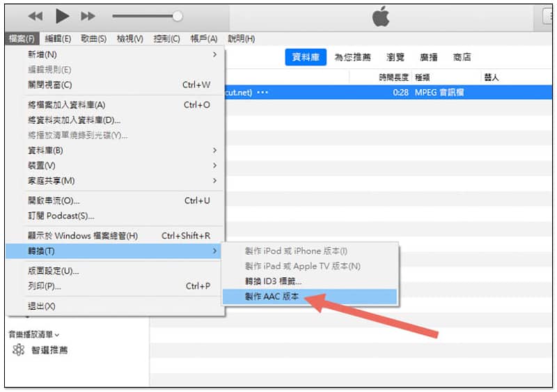Image resolution: width=557 pixels, height=392 pixels.
Task: Choose 退出(X) menu entry
Action: pos(116,306)
